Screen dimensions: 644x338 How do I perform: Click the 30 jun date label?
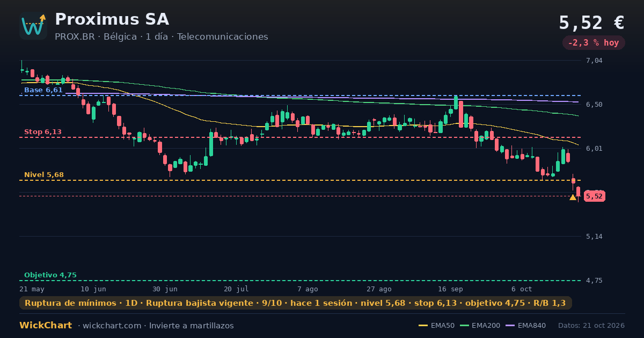(x=165, y=289)
